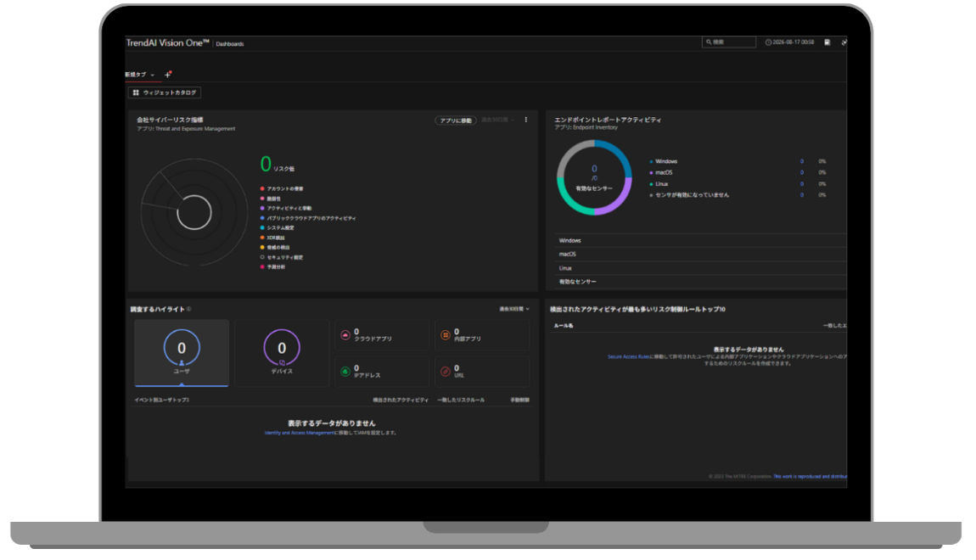Click the plus icon to add a dashboard tab

[167, 75]
